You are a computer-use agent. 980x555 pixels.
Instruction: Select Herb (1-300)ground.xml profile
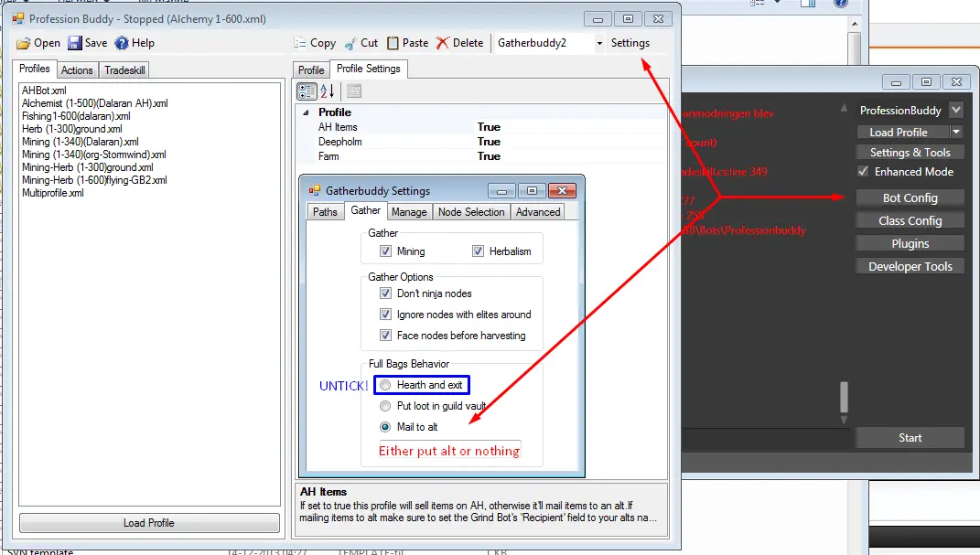pos(72,129)
